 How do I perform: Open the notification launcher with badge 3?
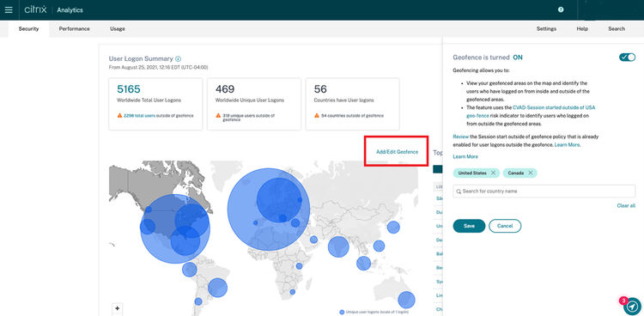pyautogui.click(x=633, y=306)
